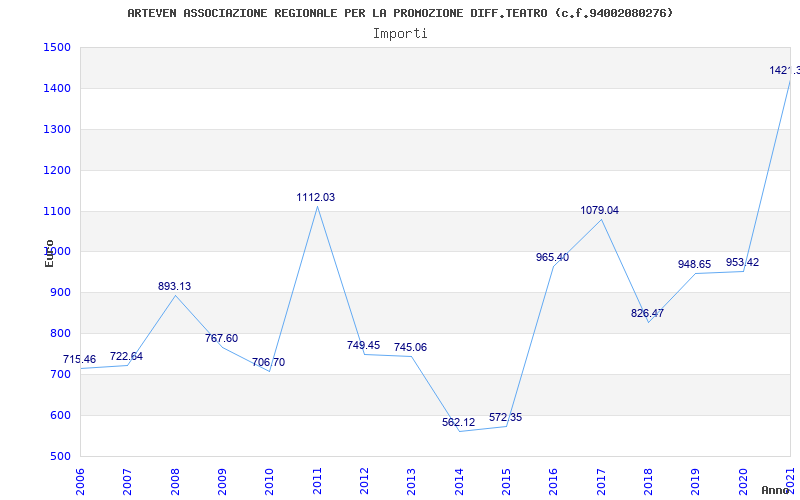800x500 pixels.
Task: Click the 2009 x-axis year label
Action: point(222,482)
